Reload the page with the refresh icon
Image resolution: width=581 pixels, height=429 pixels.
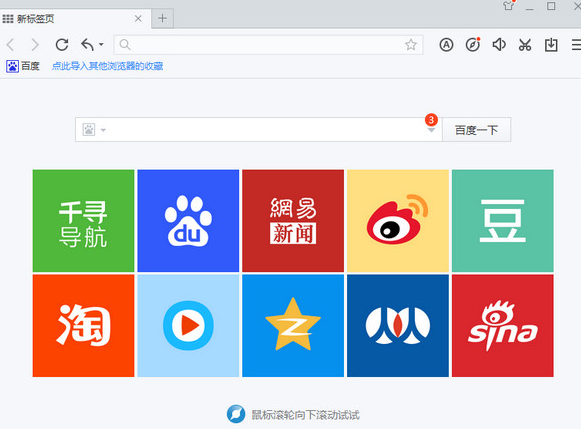tap(62, 45)
